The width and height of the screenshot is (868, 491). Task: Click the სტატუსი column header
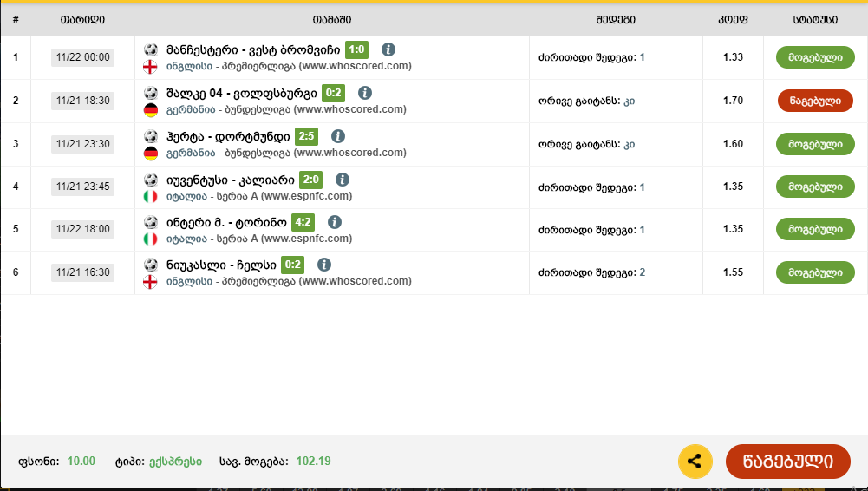point(815,20)
